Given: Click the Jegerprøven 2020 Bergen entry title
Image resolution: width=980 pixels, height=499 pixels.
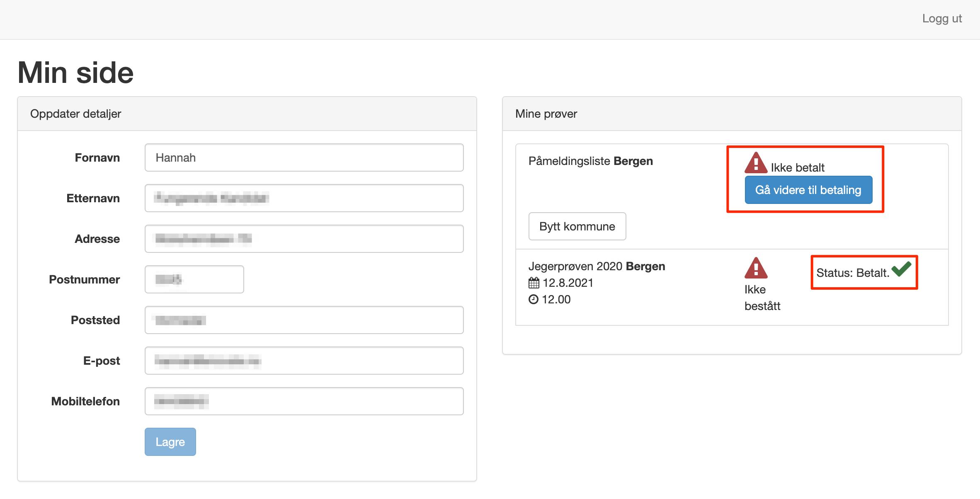Looking at the screenshot, I should (x=597, y=266).
